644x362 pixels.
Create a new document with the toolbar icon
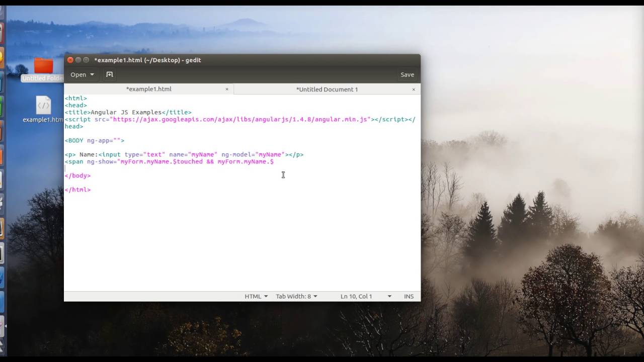coord(109,74)
